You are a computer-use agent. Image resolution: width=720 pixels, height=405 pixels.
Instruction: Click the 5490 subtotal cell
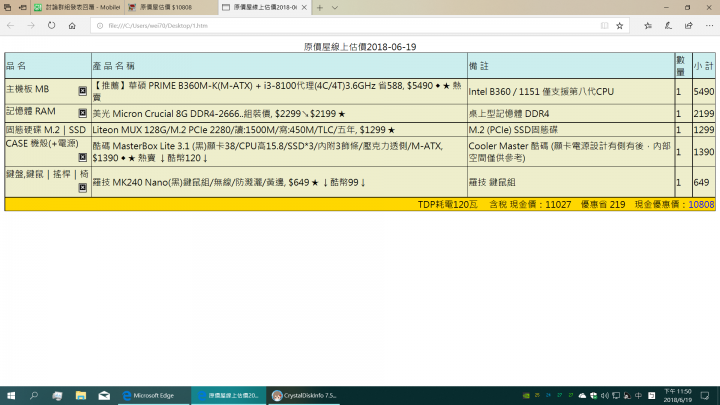tap(703, 91)
